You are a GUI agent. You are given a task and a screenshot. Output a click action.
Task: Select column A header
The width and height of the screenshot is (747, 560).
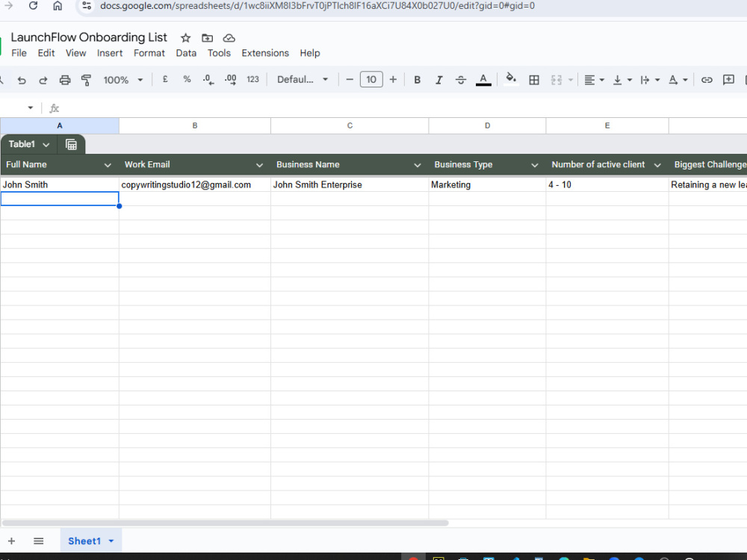[60, 125]
